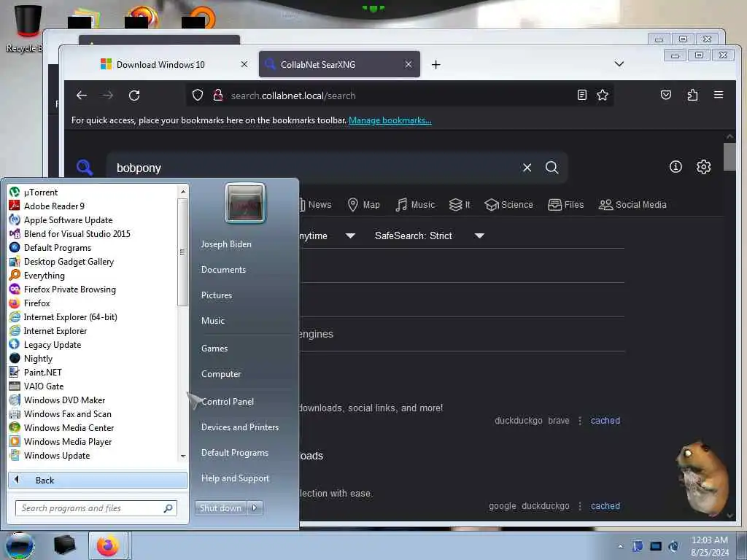Submit search with the magnifier button

(551, 168)
